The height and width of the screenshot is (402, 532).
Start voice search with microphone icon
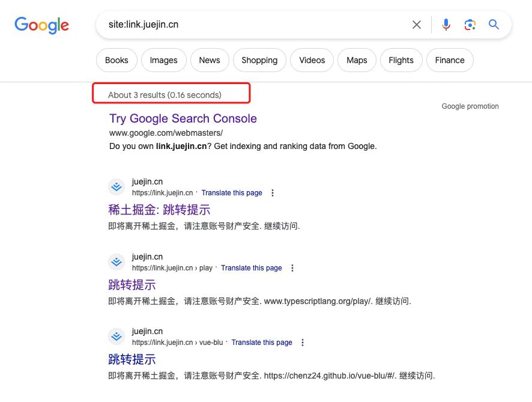446,25
